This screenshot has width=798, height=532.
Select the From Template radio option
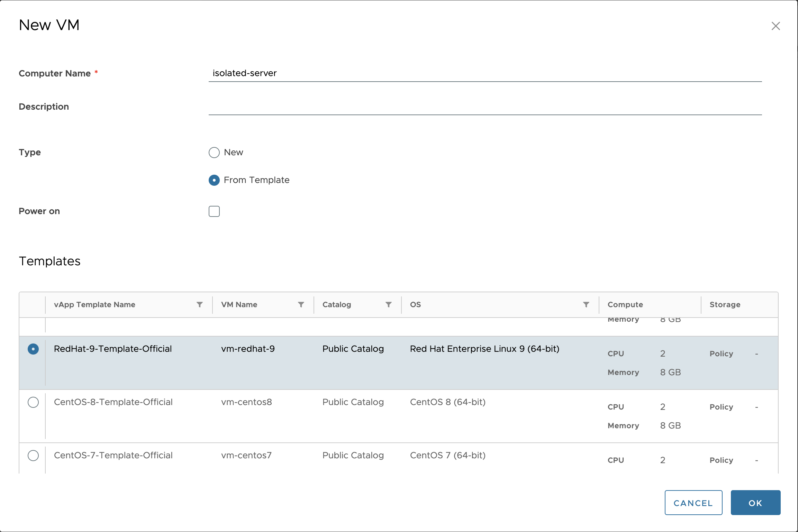coord(214,180)
